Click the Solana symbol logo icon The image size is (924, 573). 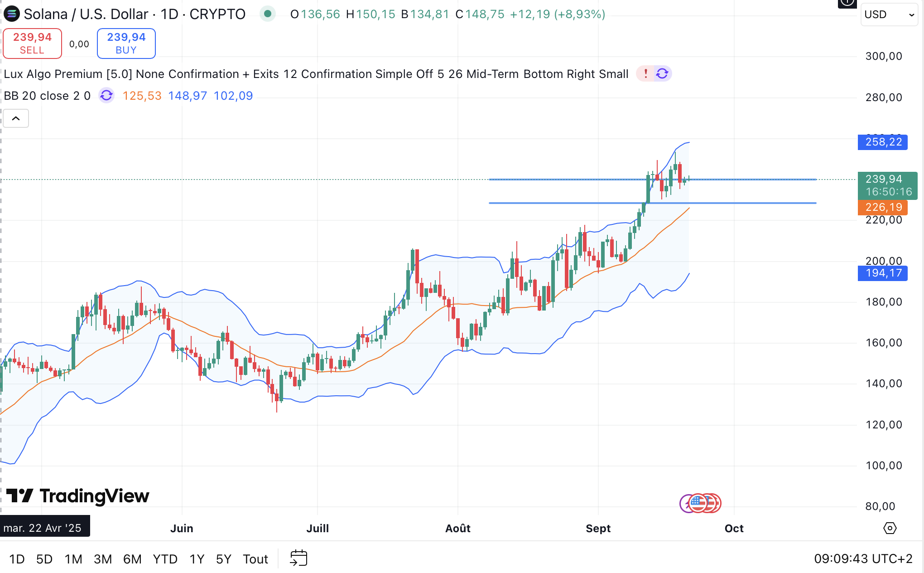(x=11, y=14)
